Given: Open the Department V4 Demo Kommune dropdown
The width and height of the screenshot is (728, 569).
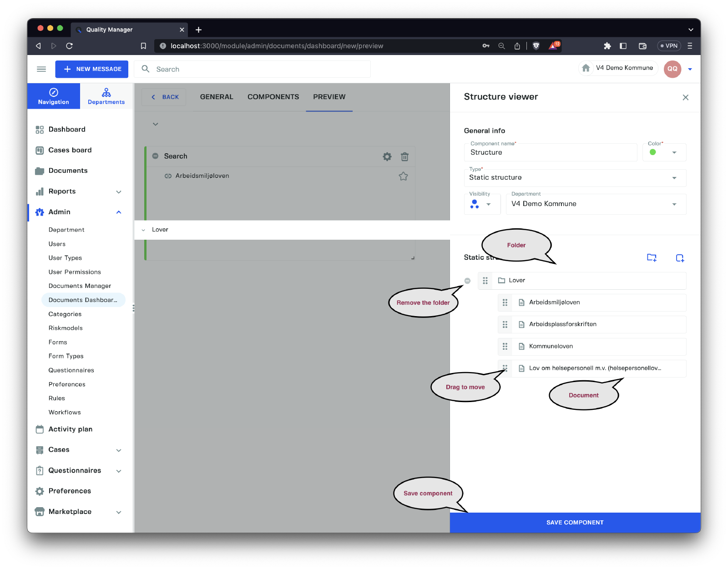Looking at the screenshot, I should (x=596, y=204).
